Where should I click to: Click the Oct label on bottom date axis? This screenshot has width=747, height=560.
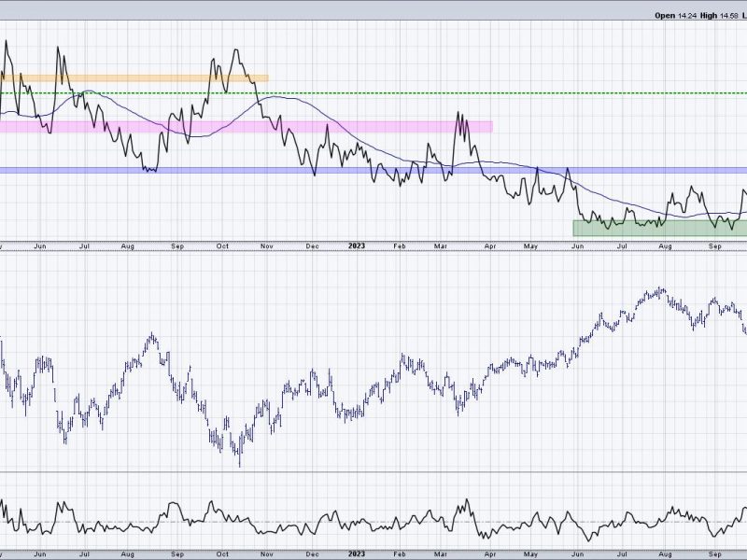(222, 554)
